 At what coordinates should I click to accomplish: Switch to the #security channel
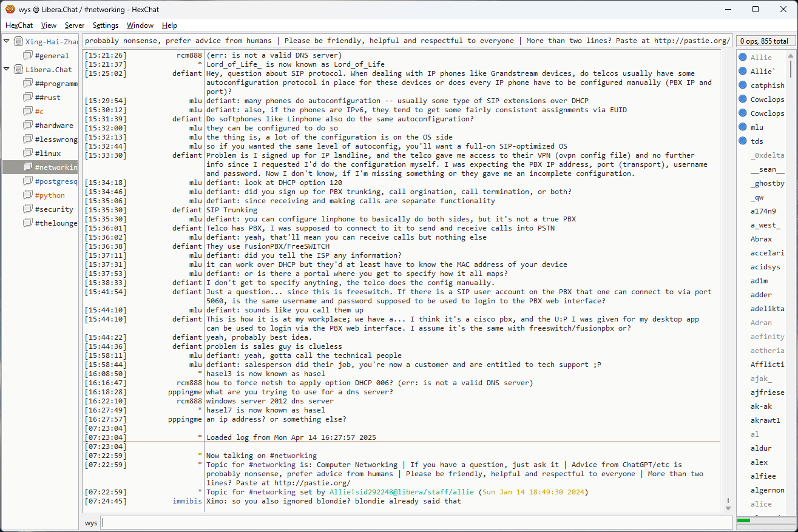pyautogui.click(x=54, y=209)
